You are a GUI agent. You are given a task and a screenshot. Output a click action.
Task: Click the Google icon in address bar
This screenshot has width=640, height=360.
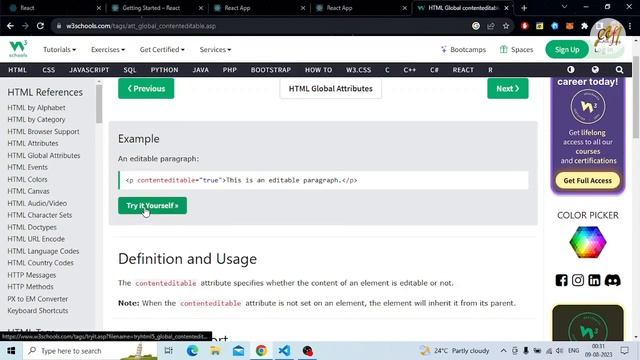click(476, 26)
